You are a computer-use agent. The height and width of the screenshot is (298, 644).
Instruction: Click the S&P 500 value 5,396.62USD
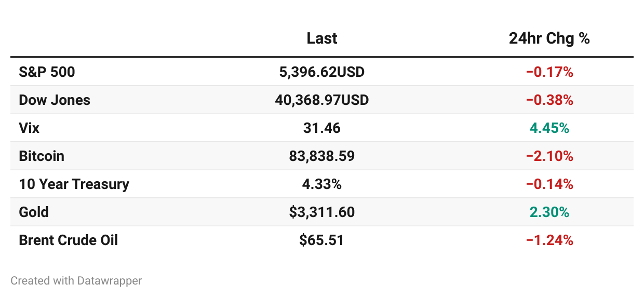pos(322,72)
